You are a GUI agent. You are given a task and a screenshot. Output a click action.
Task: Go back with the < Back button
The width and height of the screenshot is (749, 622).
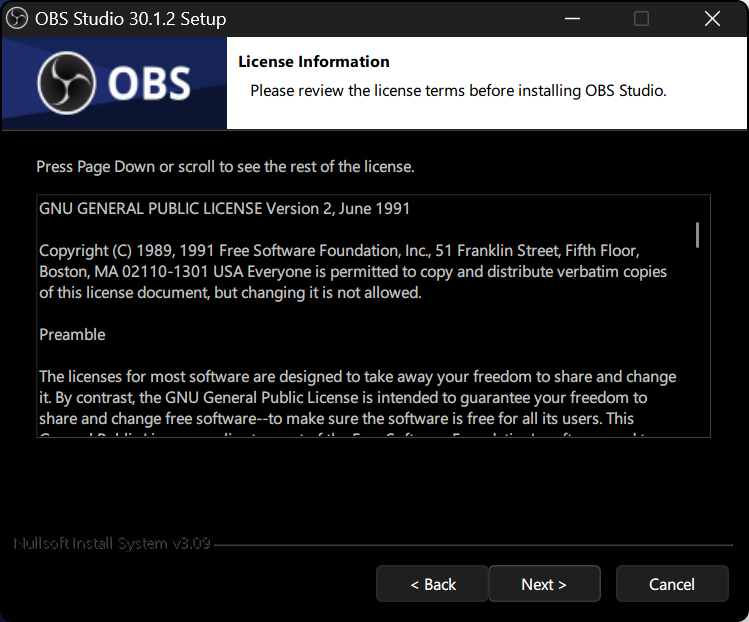tap(432, 584)
